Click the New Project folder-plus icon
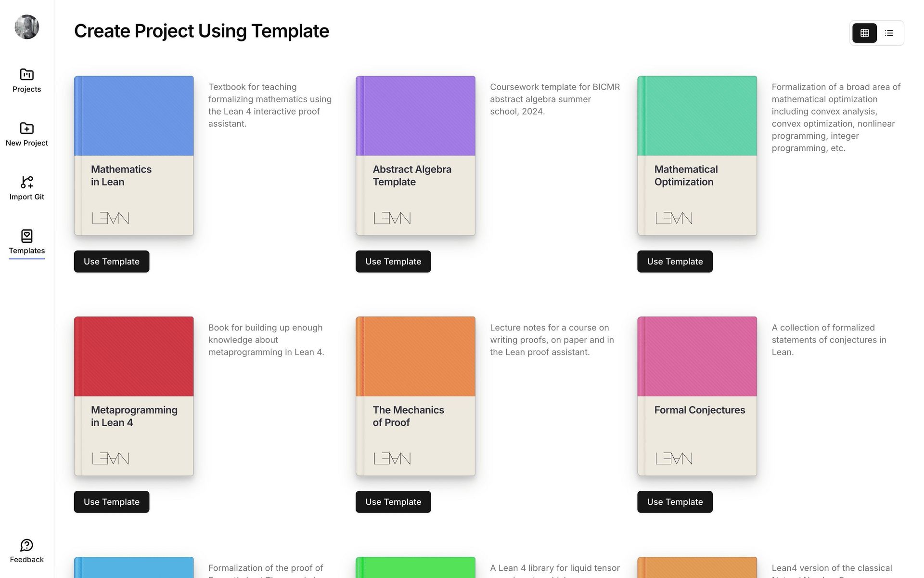 26,128
